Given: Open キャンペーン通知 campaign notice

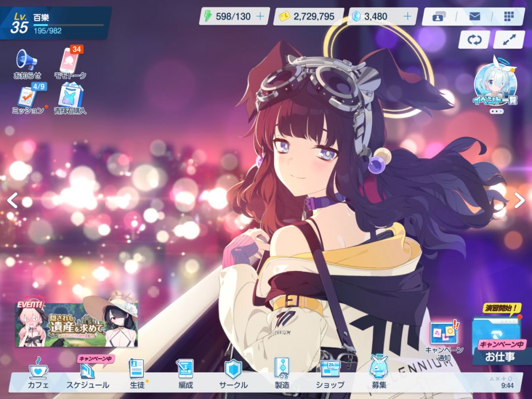Looking at the screenshot, I should pos(444,340).
